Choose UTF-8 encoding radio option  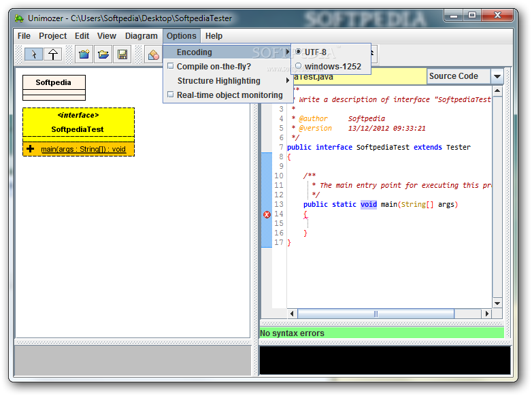click(298, 52)
